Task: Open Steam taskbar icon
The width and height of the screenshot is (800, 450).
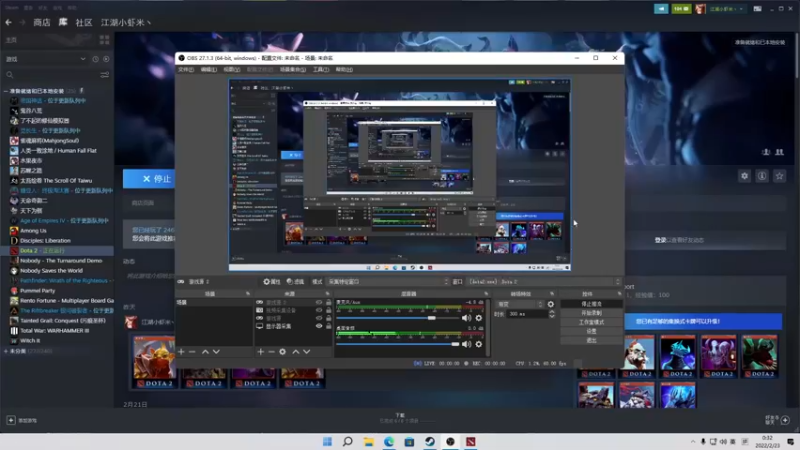Action: tap(430, 441)
